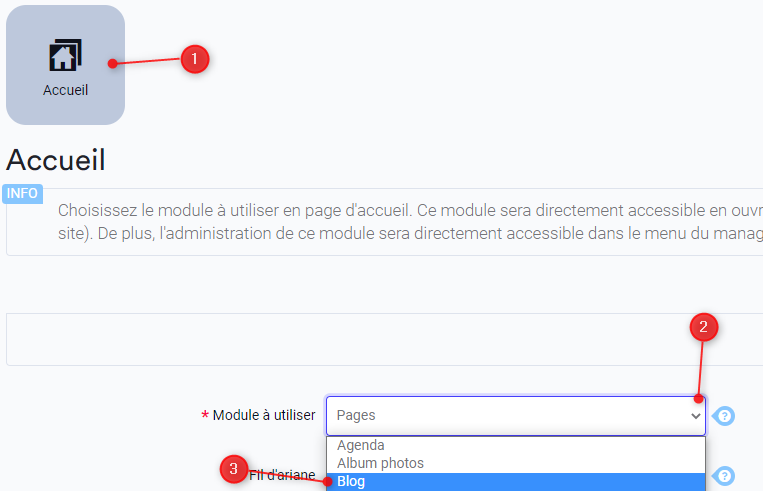Image resolution: width=763 pixels, height=491 pixels.
Task: Click the red required asterisk
Action: 205,416
